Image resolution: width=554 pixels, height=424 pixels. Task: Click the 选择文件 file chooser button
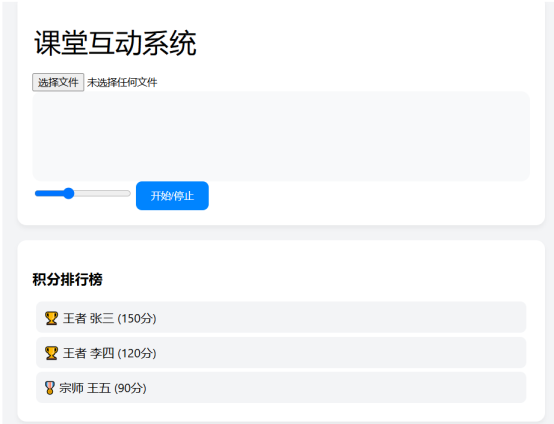pos(58,82)
